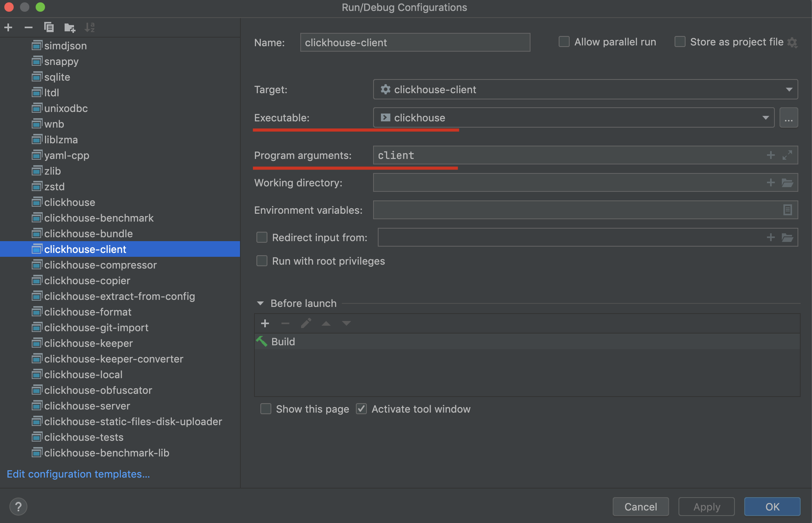This screenshot has width=812, height=523.
Task: Add a before launch task
Action: [265, 323]
